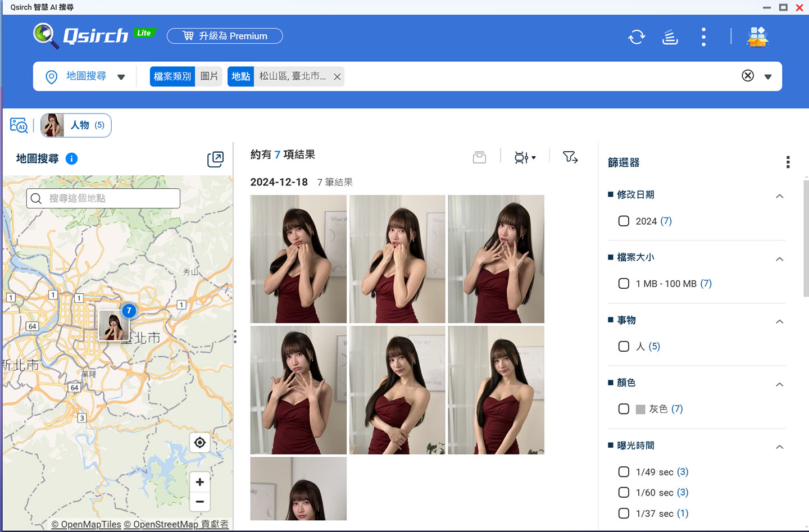Open the OpenStreetMap 貢獻者 link
The image size is (809, 532).
pyautogui.click(x=176, y=524)
